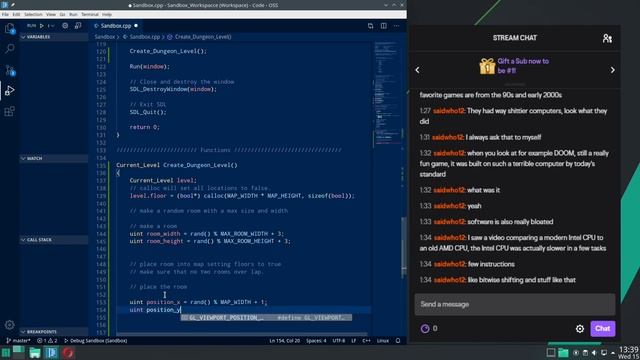This screenshot has height=360, width=640.
Task: Show hidden system tray icons arrow
Action: point(613,353)
